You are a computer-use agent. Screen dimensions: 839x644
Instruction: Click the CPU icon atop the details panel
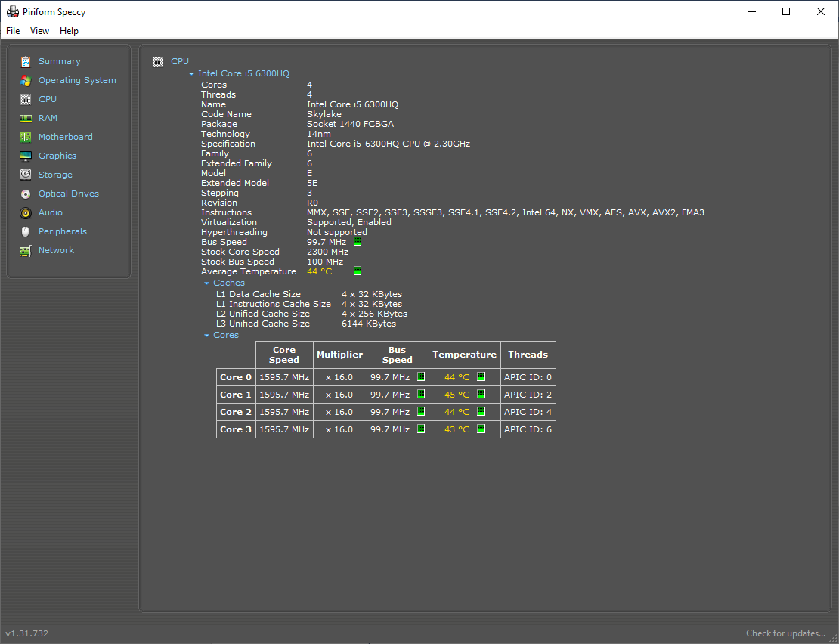(x=158, y=61)
